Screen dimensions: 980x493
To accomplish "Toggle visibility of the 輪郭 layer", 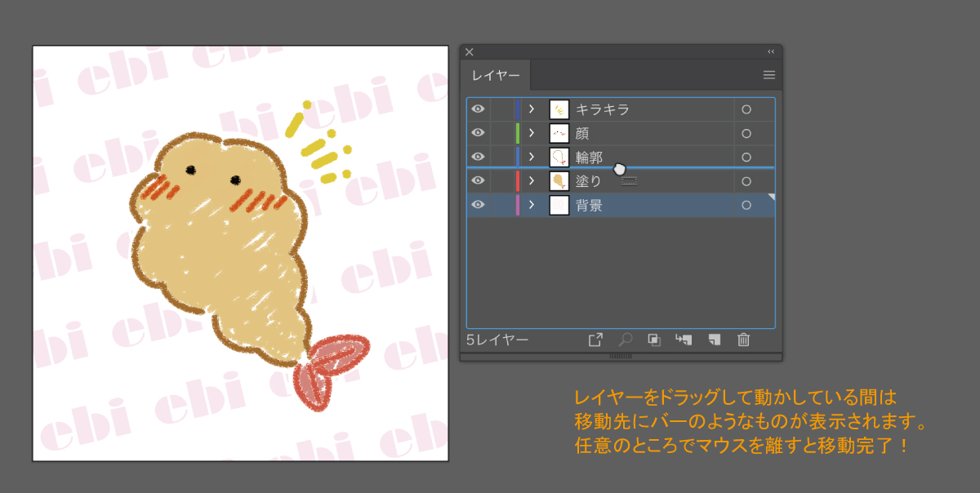I will tap(478, 157).
